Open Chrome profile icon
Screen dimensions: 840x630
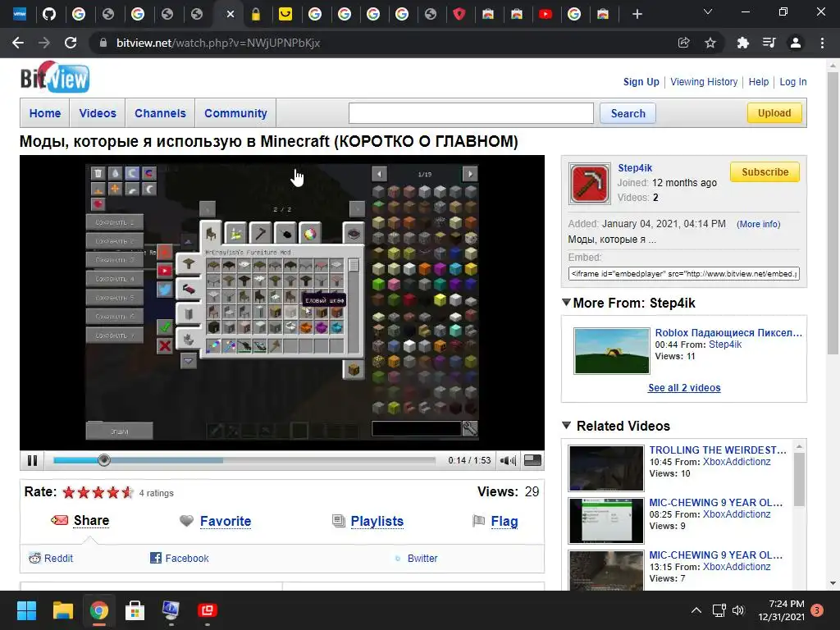click(x=796, y=43)
